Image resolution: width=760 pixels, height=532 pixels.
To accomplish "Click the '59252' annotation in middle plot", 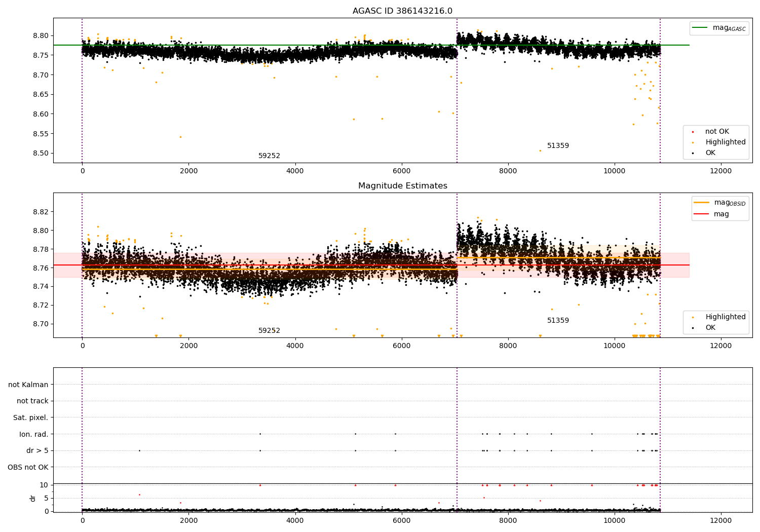I will (x=269, y=331).
